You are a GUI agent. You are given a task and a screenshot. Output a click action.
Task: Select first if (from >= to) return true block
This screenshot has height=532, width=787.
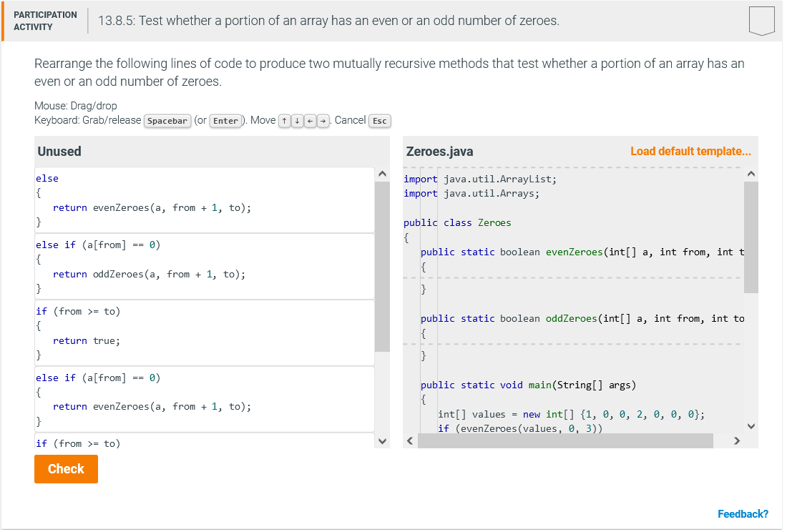tap(205, 335)
